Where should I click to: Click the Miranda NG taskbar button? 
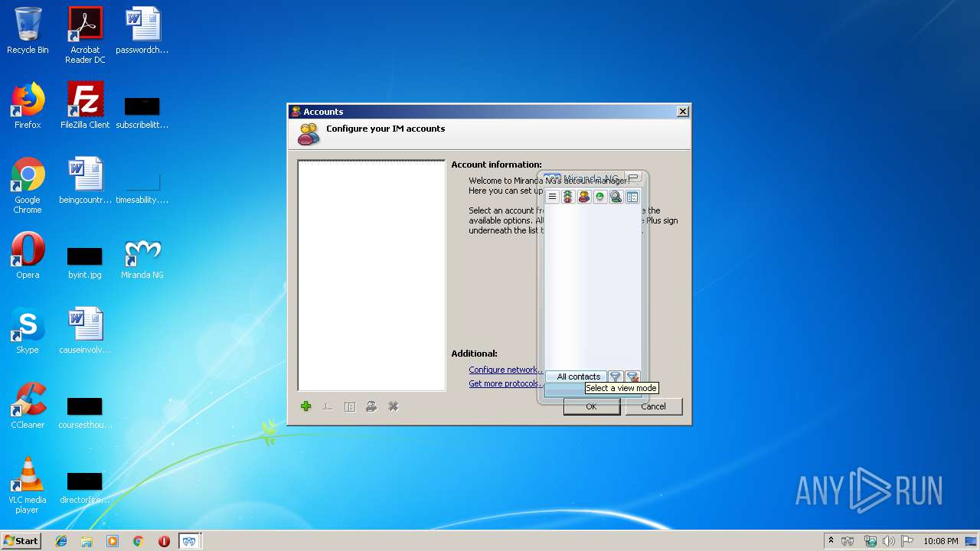pyautogui.click(x=190, y=541)
